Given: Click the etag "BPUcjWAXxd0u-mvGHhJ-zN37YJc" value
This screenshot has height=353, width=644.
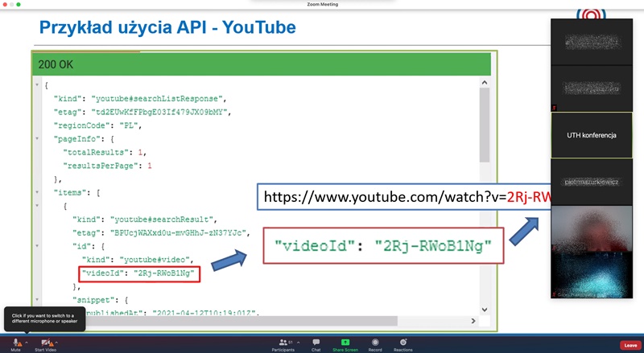Looking at the screenshot, I should click(x=178, y=232).
